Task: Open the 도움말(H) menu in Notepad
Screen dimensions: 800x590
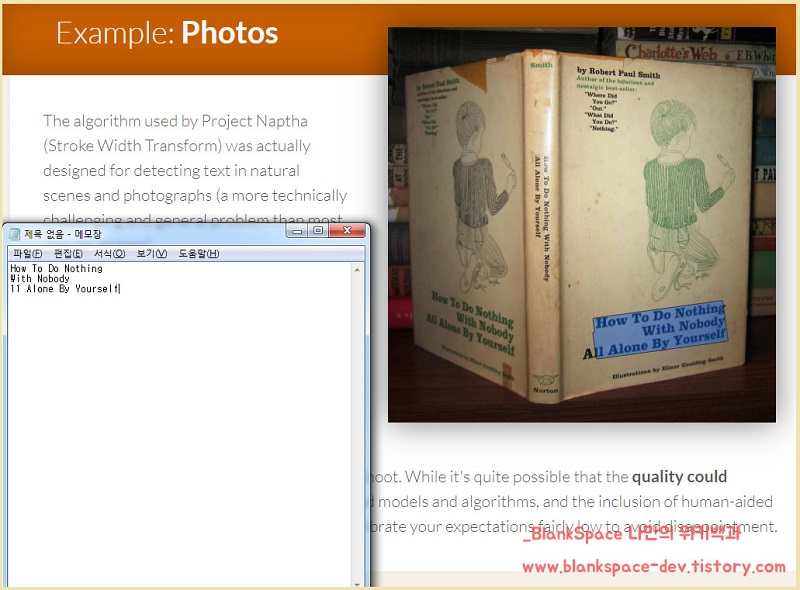Action: coord(198,254)
